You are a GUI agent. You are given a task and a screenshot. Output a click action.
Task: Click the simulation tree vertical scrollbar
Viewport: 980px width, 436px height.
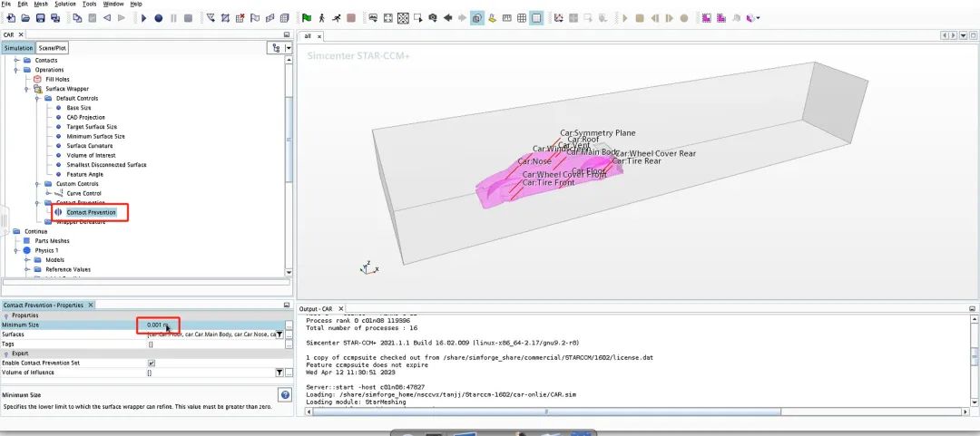289,138
